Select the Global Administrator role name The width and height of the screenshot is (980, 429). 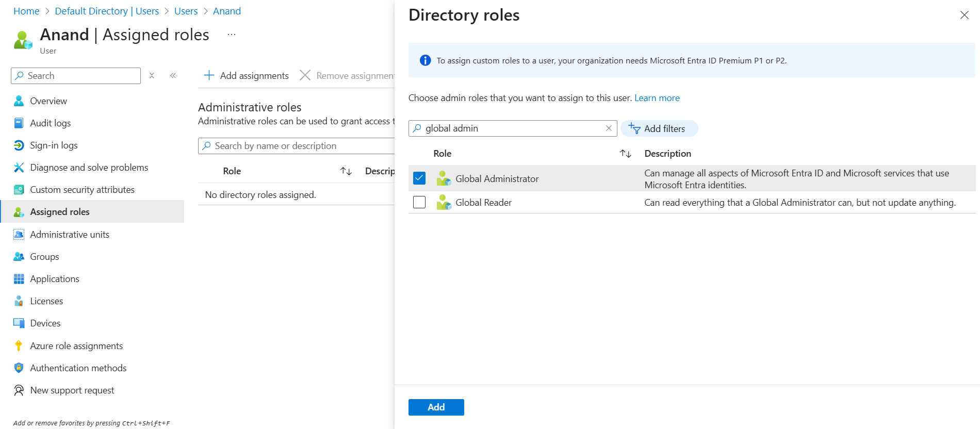point(497,179)
